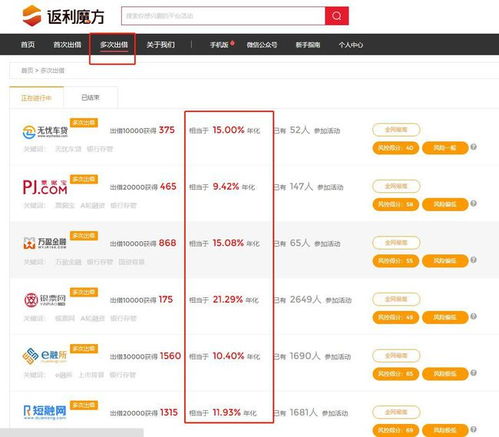
Task: Click the help question icon in PJ.COM row
Action: 473,203
